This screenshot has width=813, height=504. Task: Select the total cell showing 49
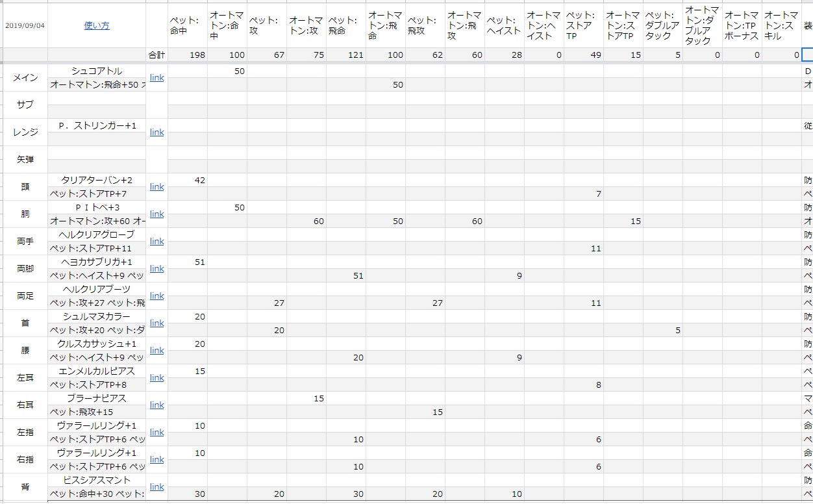[584, 55]
